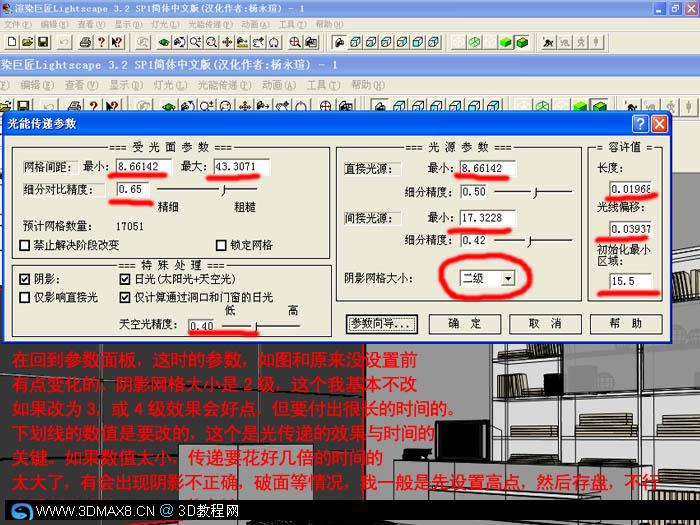Click the Save disk icon
This screenshot has width=700, height=525.
click(x=43, y=42)
